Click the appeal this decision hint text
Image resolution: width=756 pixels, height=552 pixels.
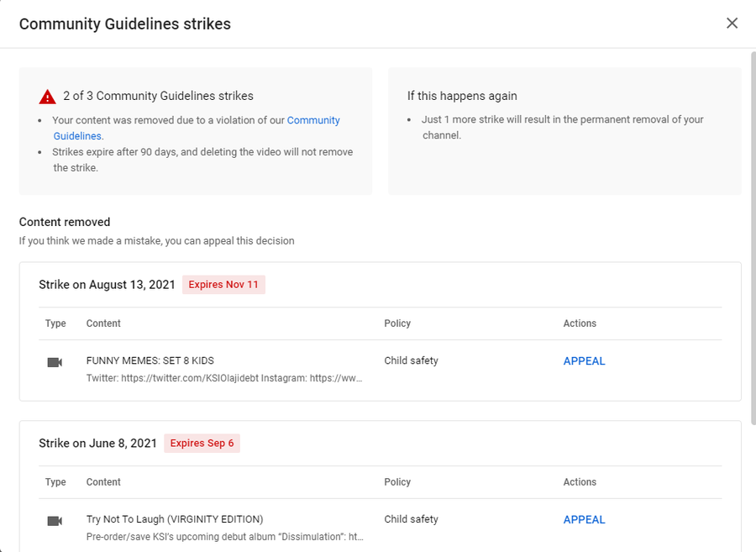157,240
